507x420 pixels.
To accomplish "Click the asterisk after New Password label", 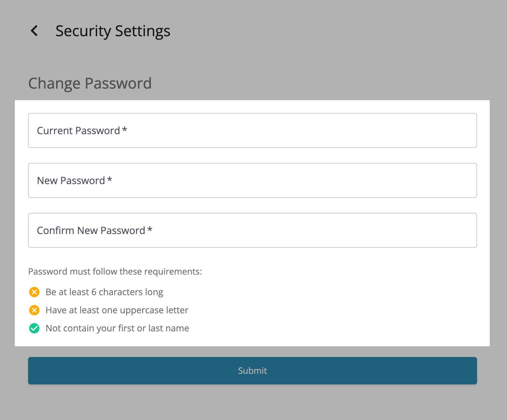I will [x=110, y=179].
